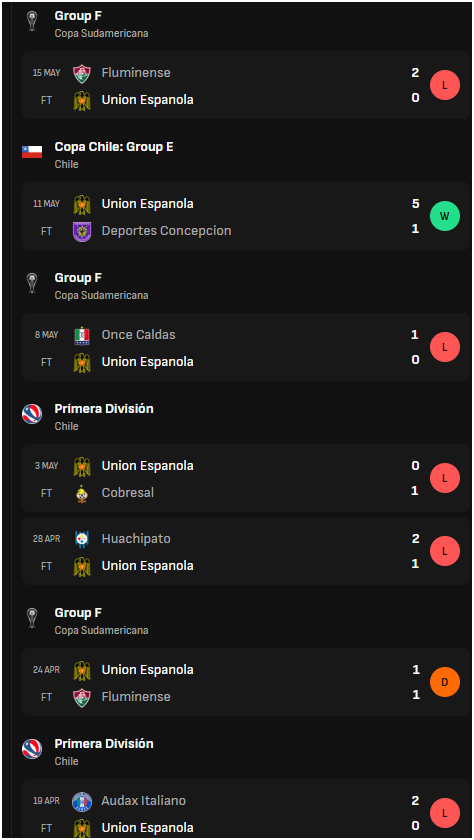The height and width of the screenshot is (840, 474).
Task: Click the Once Caldas team crest
Action: [82, 335]
